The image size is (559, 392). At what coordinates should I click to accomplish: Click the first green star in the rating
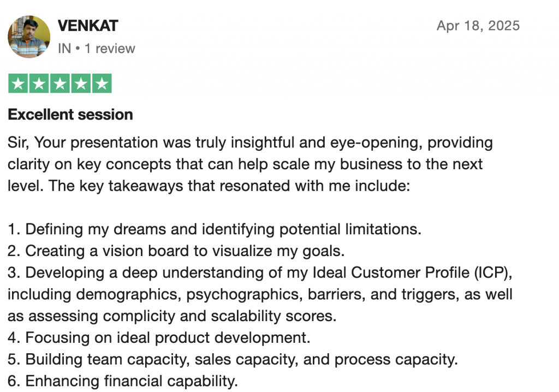click(x=18, y=84)
